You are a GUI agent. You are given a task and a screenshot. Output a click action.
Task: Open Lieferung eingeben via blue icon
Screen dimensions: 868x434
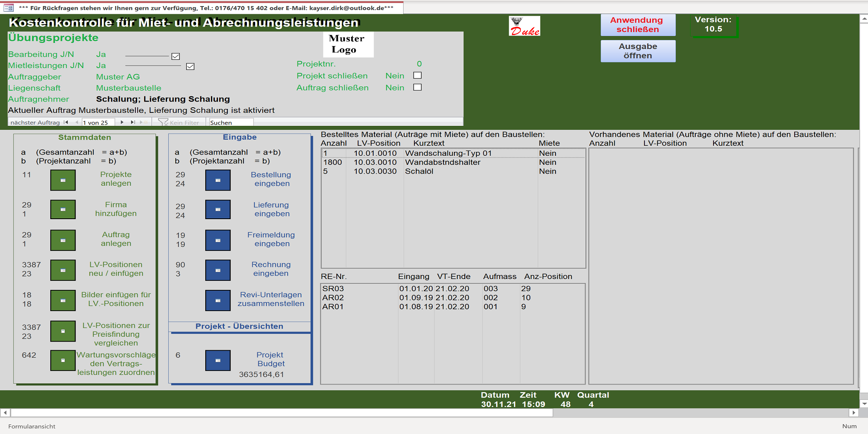(218, 210)
